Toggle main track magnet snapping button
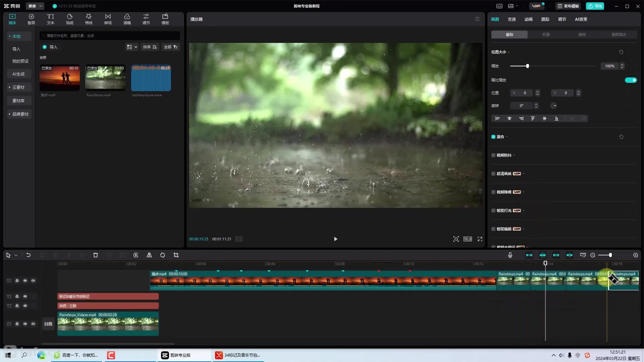Screen dimensions: 644x362 click(529, 255)
